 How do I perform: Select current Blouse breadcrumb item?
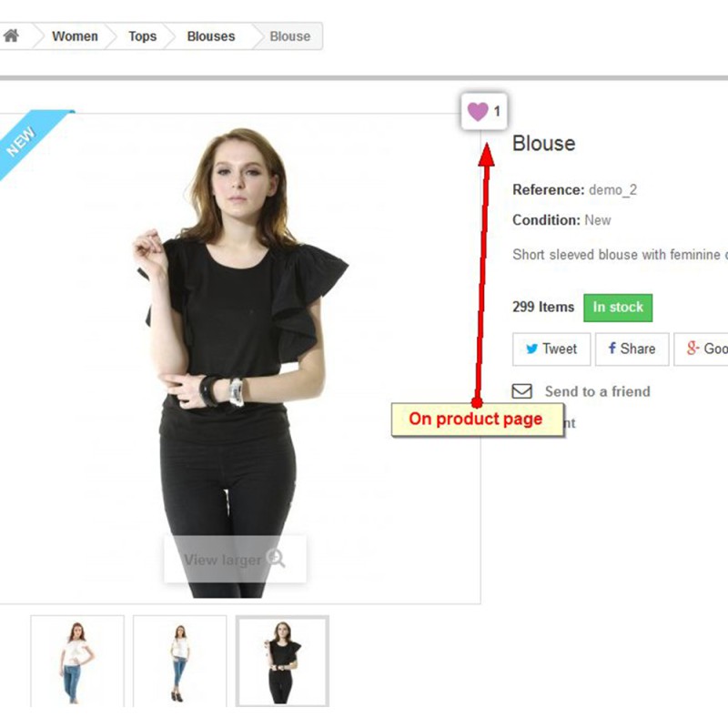click(290, 36)
